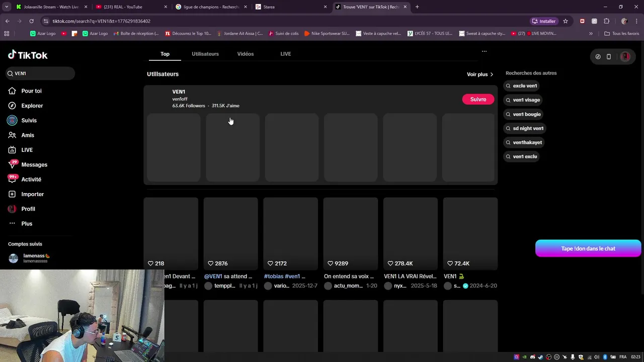Switch to the Utilisateurs tab
This screenshot has height=362, width=644.
205,54
